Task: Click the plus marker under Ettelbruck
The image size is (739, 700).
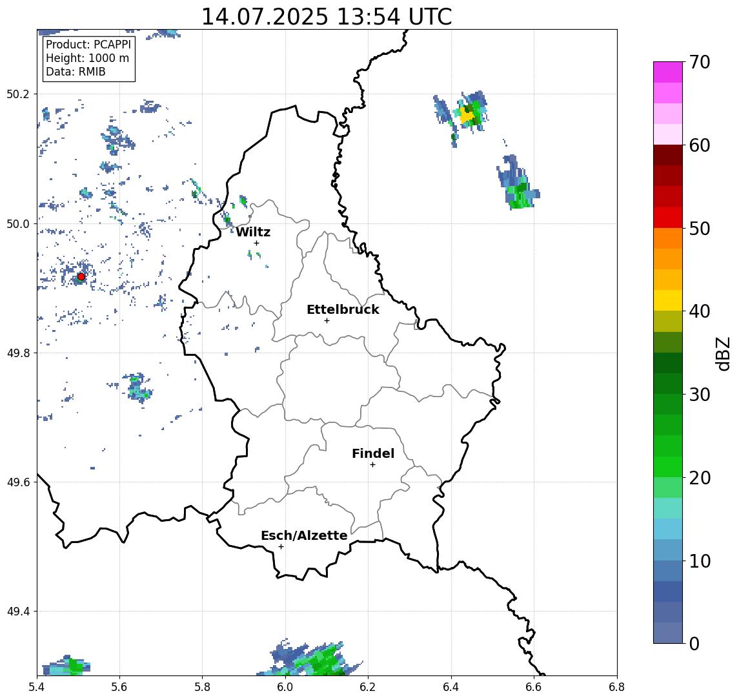Action: [327, 321]
